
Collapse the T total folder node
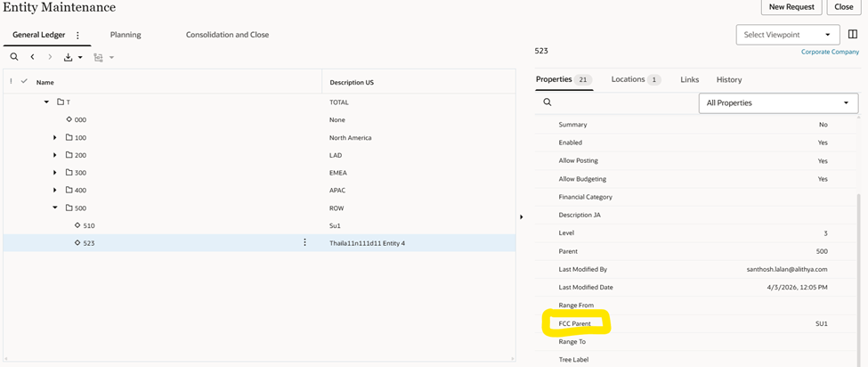coord(46,102)
